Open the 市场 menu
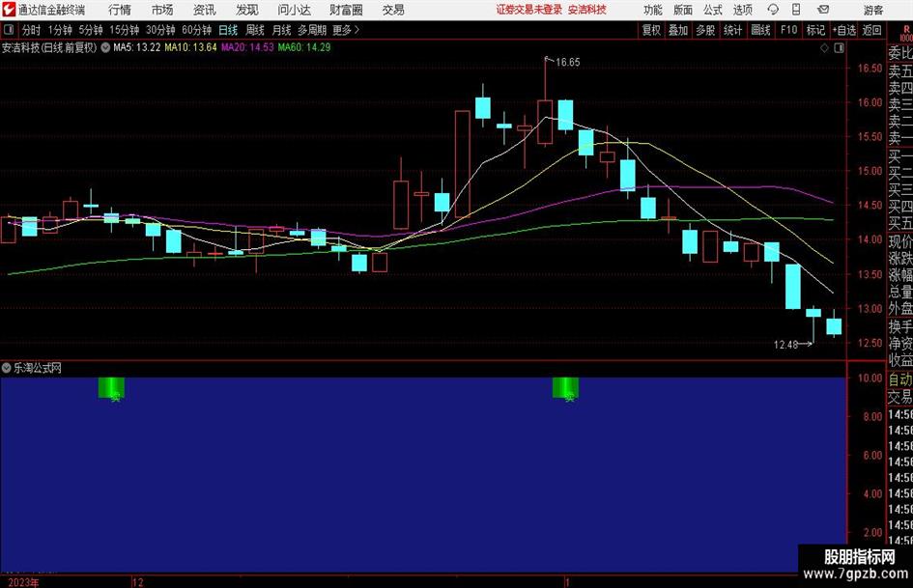The width and height of the screenshot is (913, 588). (x=162, y=10)
